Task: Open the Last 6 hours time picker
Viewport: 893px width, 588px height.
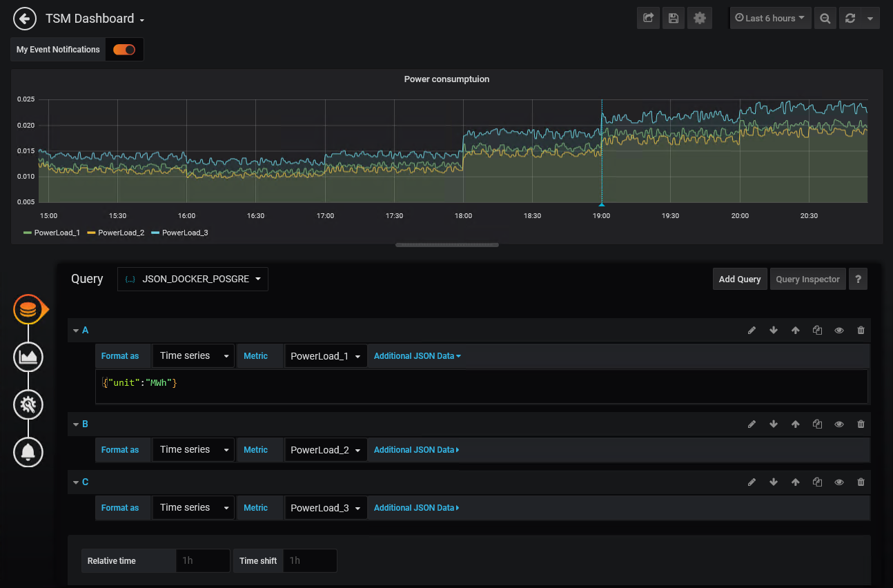Action: click(769, 19)
